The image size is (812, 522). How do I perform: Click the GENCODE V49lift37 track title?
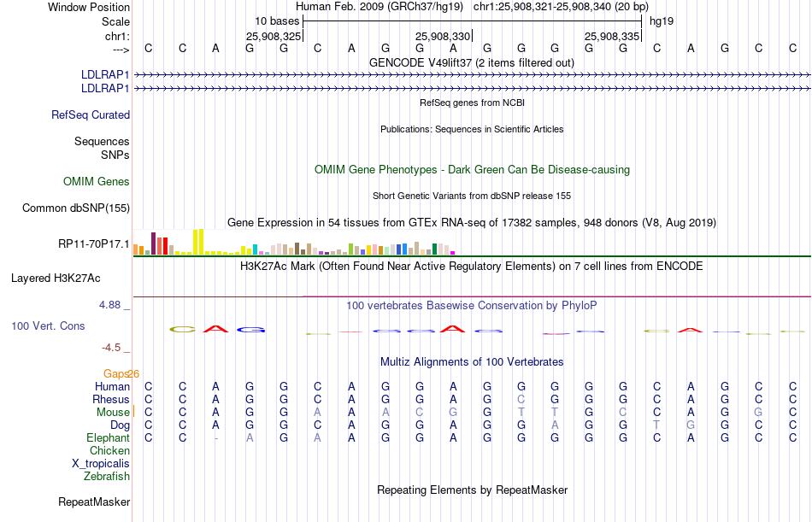tap(472, 62)
